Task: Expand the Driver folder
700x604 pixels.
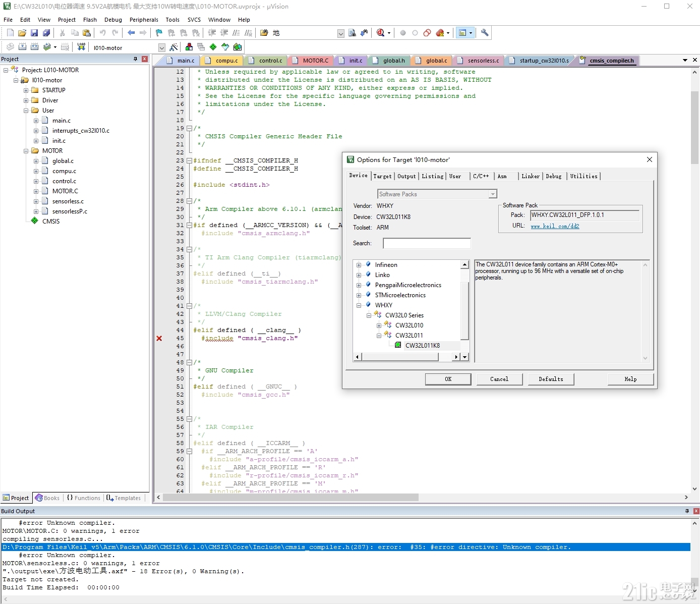Action: [26, 100]
